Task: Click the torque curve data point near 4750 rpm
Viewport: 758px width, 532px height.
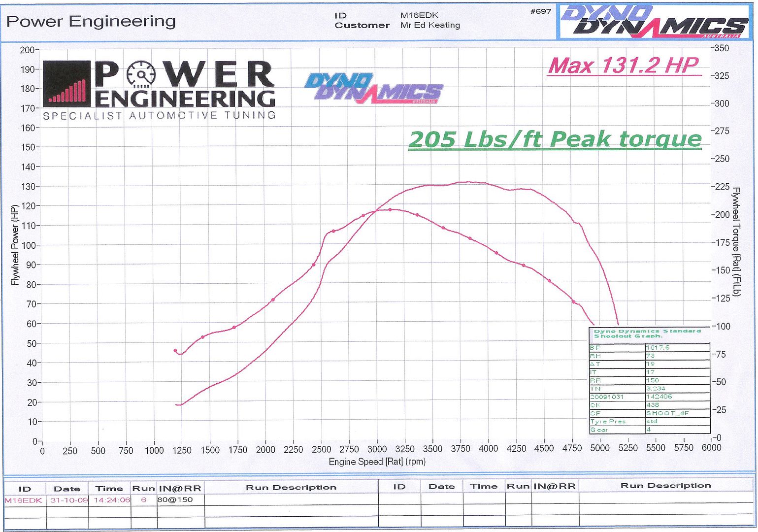Action: pyautogui.click(x=574, y=302)
